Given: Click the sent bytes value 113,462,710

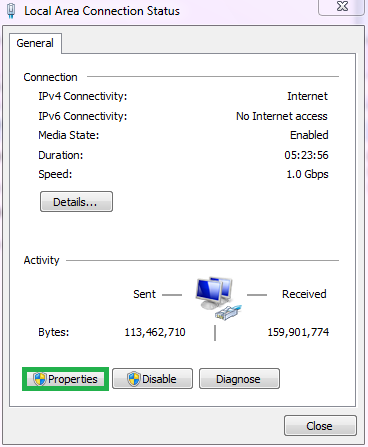Looking at the screenshot, I should [155, 332].
